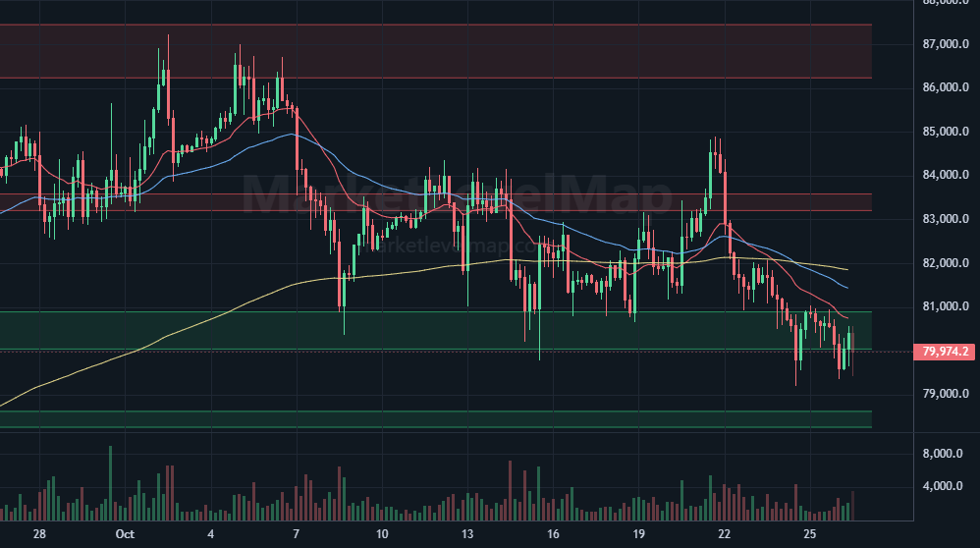Select the 83,000.0 price axis label
Screen dimensions: 980x548
pos(946,219)
